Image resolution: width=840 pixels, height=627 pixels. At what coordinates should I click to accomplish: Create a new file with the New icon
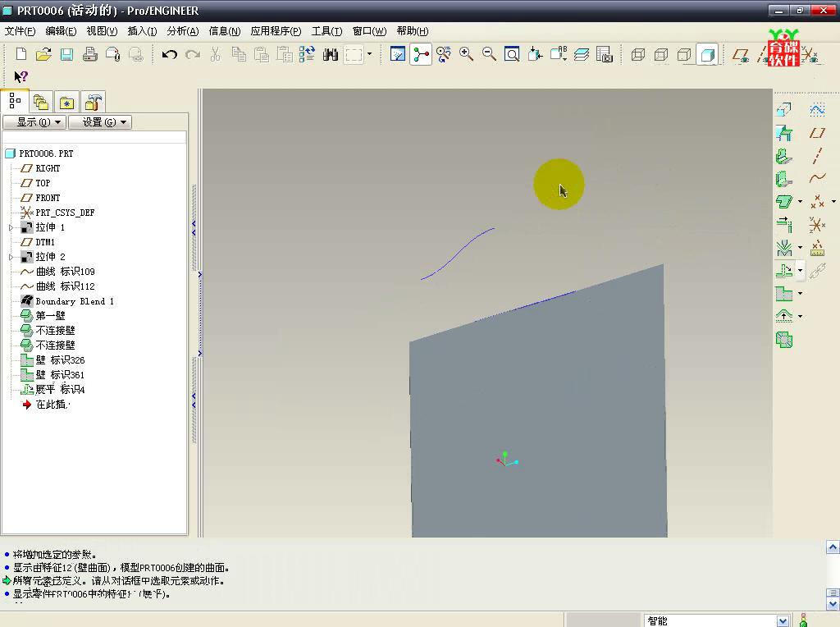tap(21, 54)
